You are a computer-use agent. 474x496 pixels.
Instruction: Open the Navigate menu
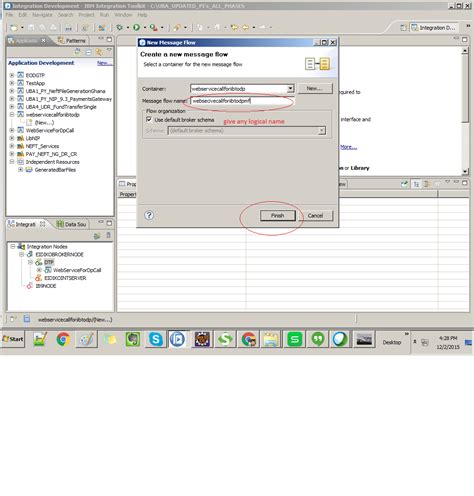42,15
